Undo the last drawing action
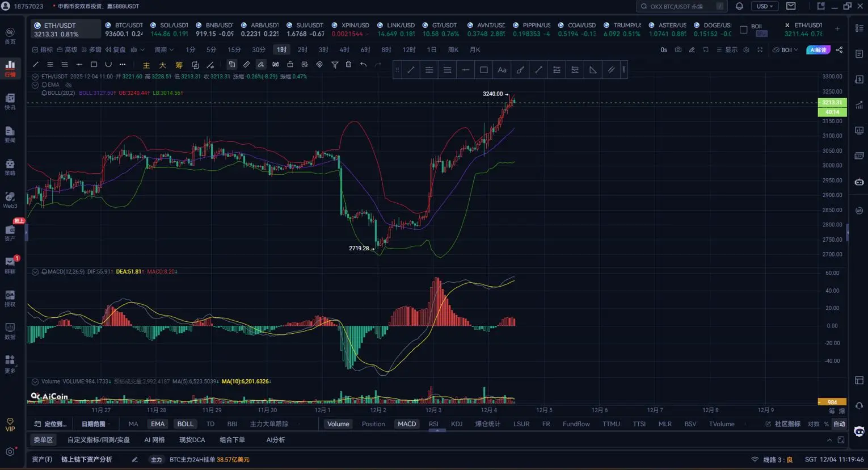 363,65
